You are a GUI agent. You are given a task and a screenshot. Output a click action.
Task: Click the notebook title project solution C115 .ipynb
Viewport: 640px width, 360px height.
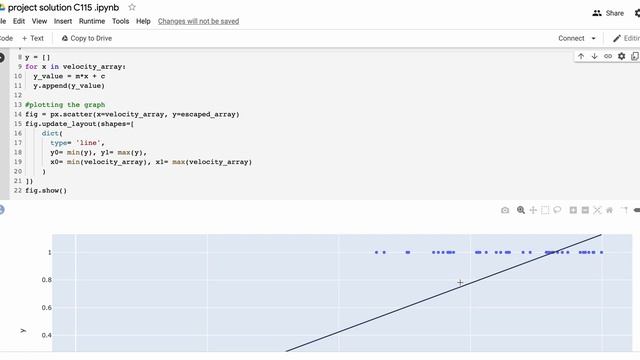(64, 7)
